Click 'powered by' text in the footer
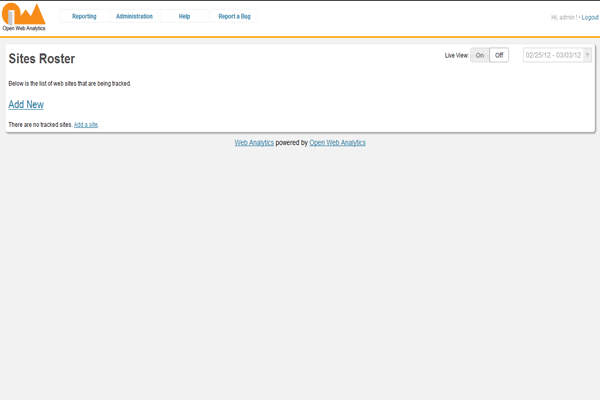Image resolution: width=600 pixels, height=400 pixels. (x=292, y=143)
